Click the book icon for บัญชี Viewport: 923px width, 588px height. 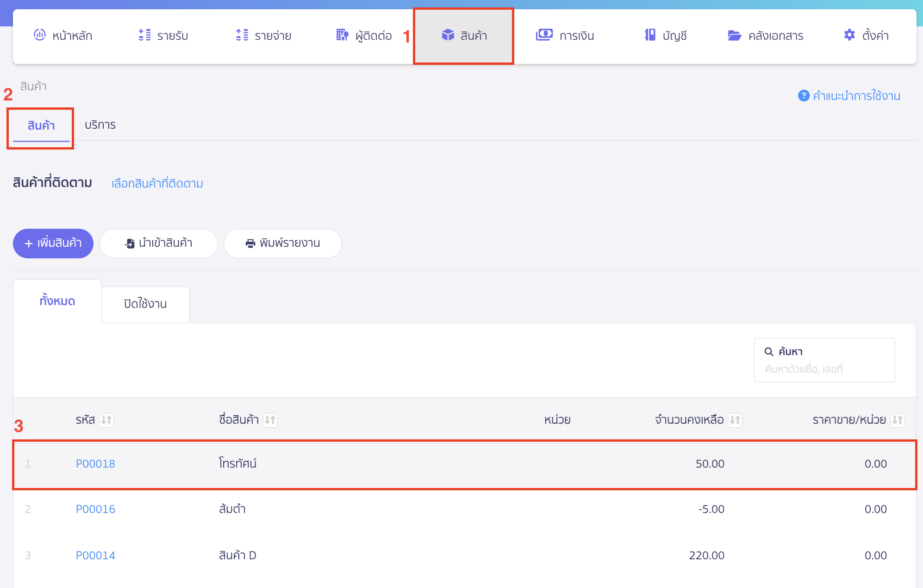point(650,35)
